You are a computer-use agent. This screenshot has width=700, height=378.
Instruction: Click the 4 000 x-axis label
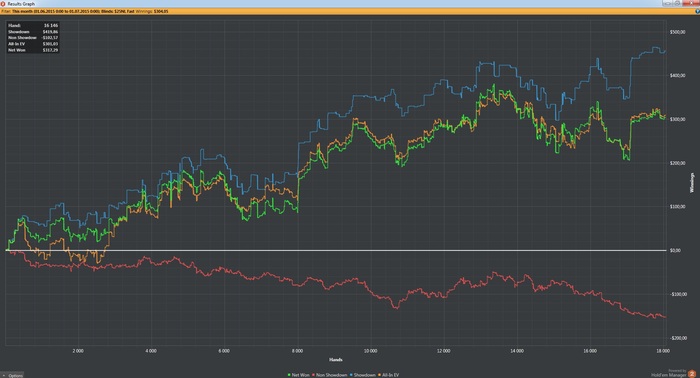click(x=151, y=351)
